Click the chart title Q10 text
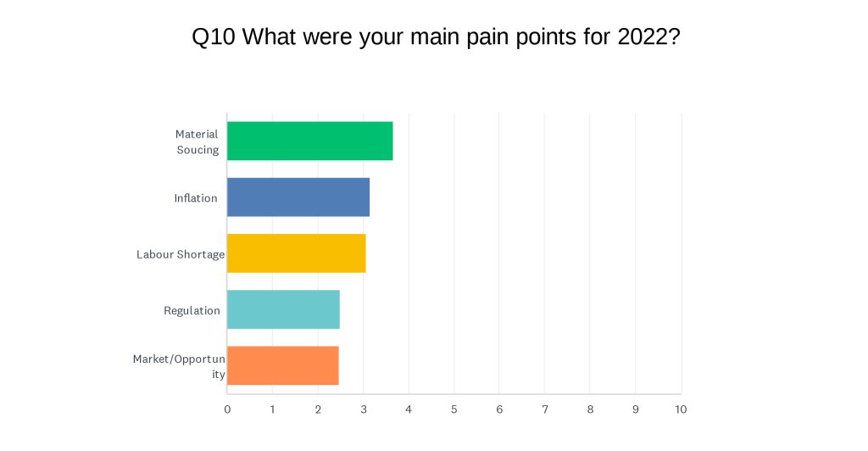Image resolution: width=868 pixels, height=451 pixels. [x=436, y=37]
